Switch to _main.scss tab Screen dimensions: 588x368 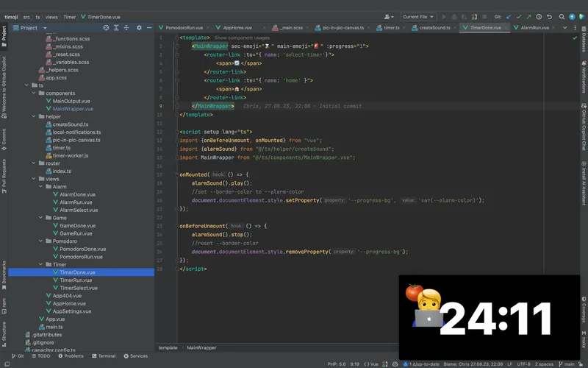click(292, 28)
